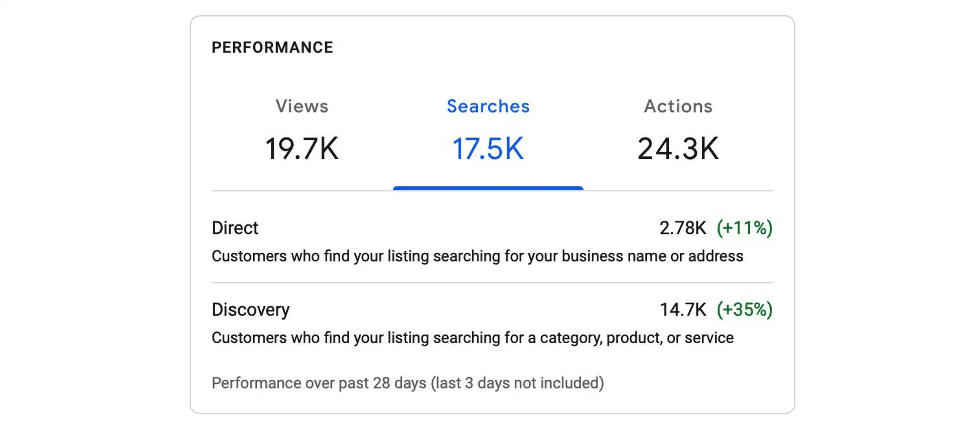The width and height of the screenshot is (980, 428).
Task: Click the +11% direct change indicator
Action: point(745,228)
